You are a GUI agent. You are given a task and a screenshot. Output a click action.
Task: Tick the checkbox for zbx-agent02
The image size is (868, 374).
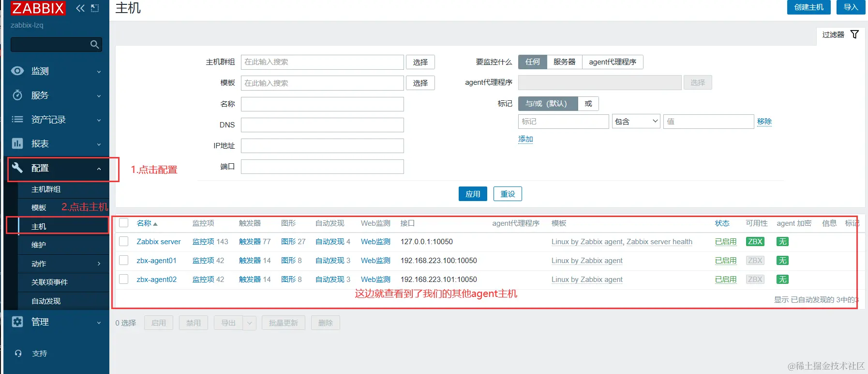click(124, 279)
